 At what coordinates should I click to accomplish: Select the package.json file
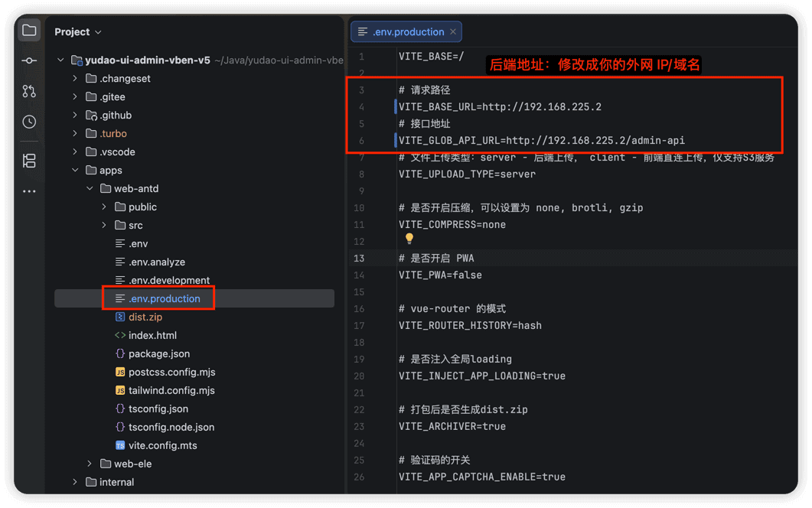pos(159,353)
